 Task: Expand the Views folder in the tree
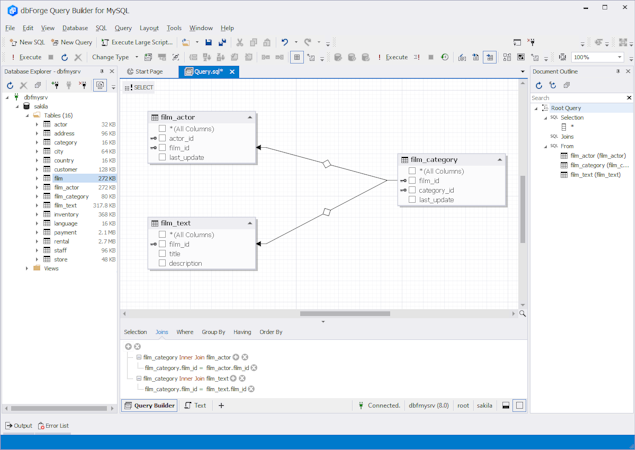27,268
